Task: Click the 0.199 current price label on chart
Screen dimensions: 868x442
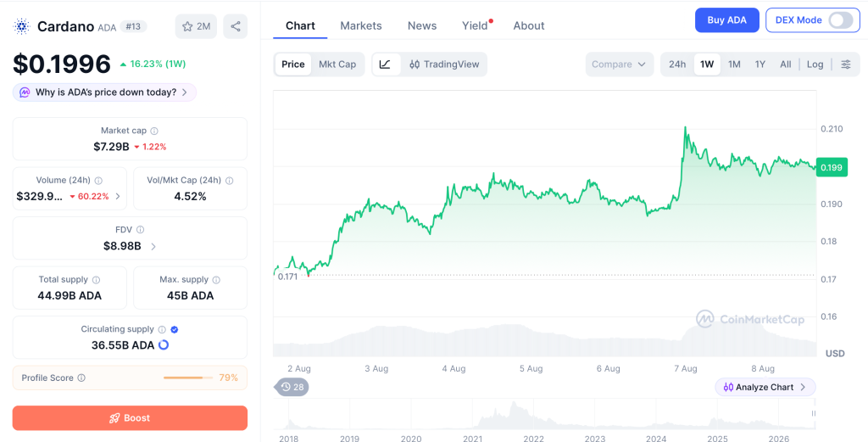Action: pyautogui.click(x=832, y=168)
